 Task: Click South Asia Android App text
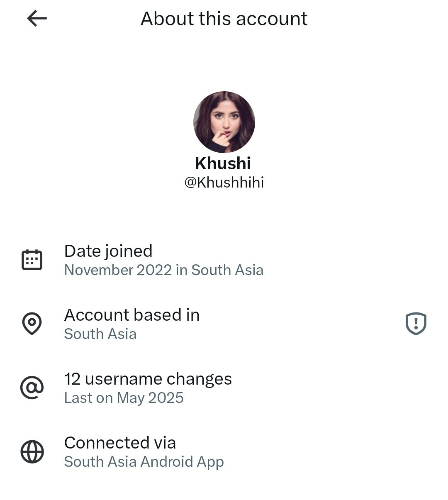pos(144,462)
